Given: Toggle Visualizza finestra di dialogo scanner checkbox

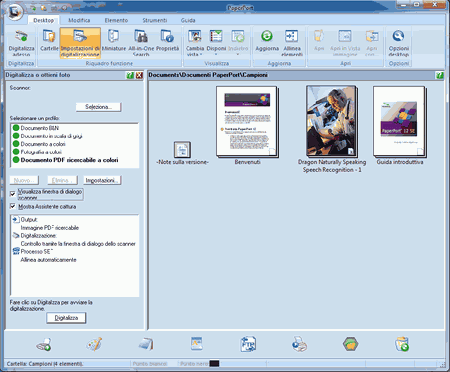Looking at the screenshot, I should [x=13, y=193].
